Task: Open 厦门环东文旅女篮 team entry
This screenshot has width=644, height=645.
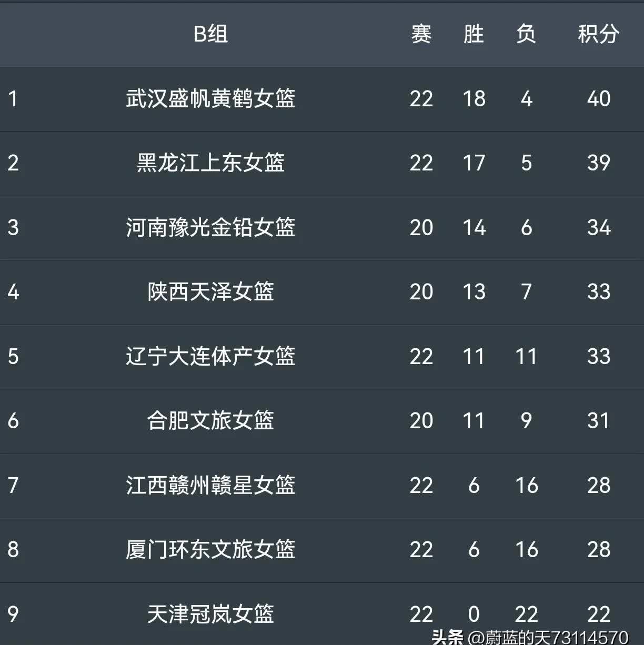Action: pyautogui.click(x=210, y=549)
